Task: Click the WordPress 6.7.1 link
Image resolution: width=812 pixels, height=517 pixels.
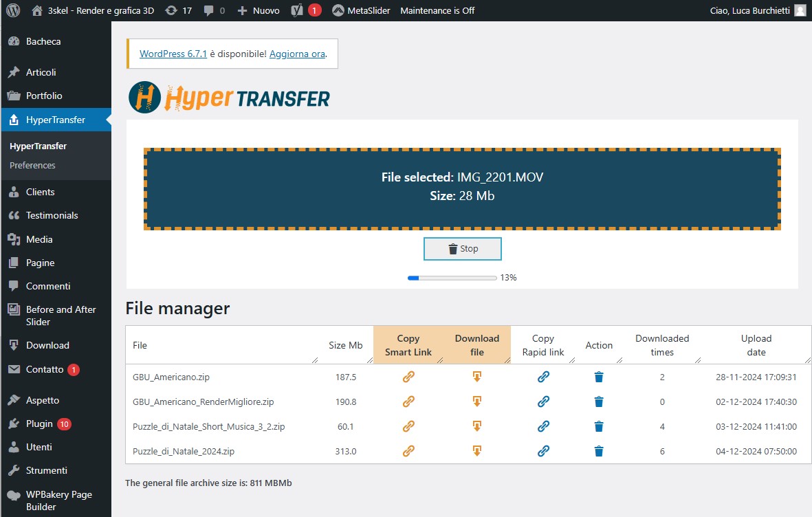Action: pos(173,54)
